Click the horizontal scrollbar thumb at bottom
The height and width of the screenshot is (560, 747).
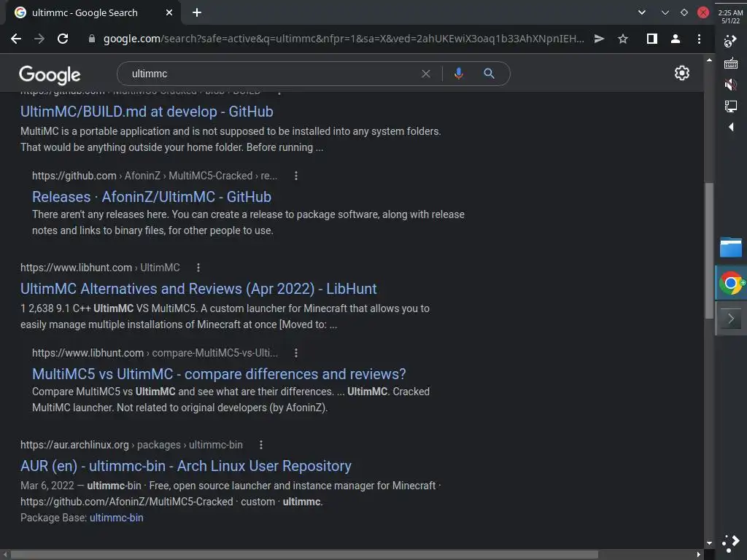pyautogui.click(x=304, y=555)
